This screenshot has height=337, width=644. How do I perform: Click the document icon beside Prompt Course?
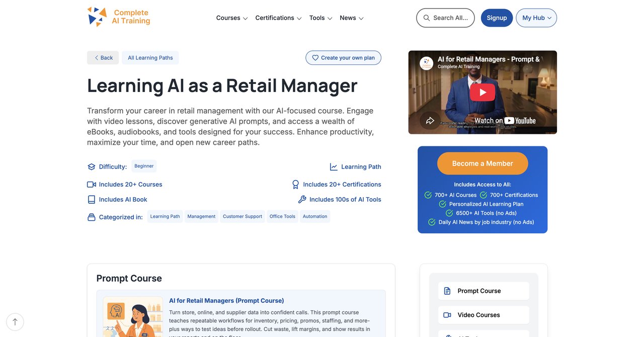click(x=447, y=291)
